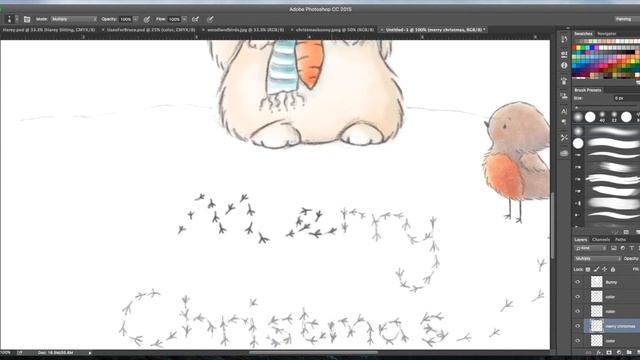
Task: Switch to the Paths tab
Action: pos(620,240)
